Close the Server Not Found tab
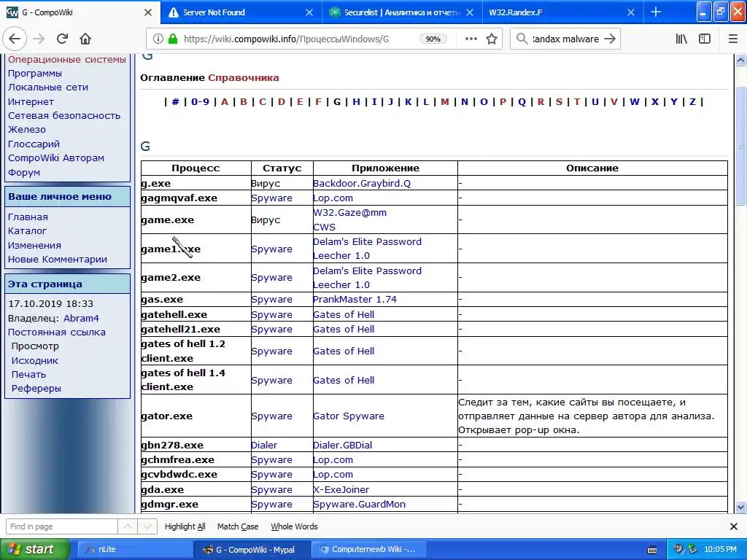 coord(309,12)
